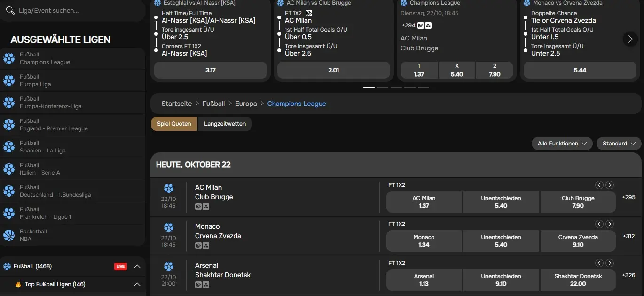Click the HEUTE, OKTOBER 22 date header
Viewport: 644px width, 296px height.
(x=396, y=165)
